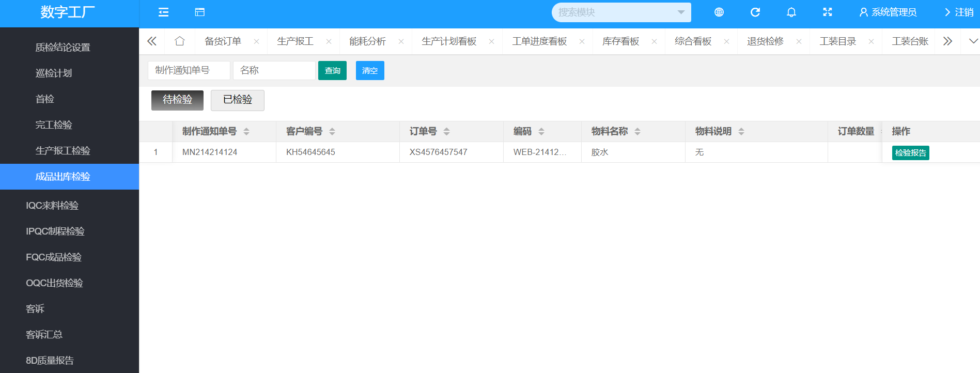The width and height of the screenshot is (980, 373).
Task: Close the 生产计划看板 tab
Action: (491, 41)
